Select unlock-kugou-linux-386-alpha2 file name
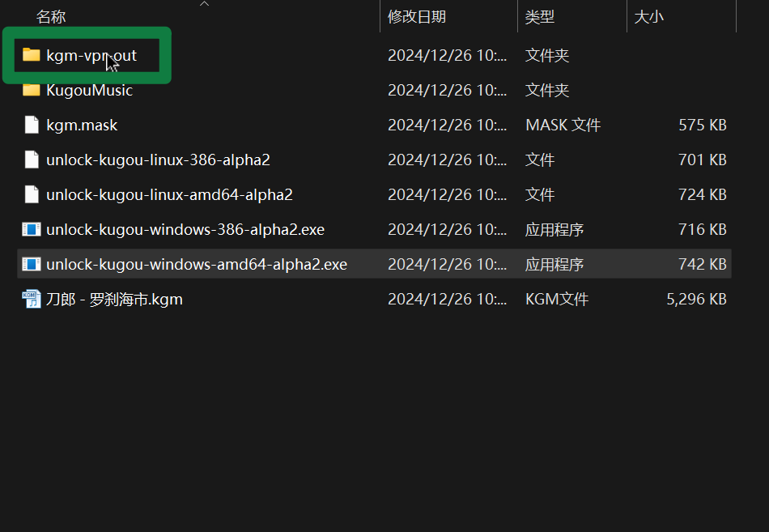The width and height of the screenshot is (769, 532). click(x=158, y=160)
